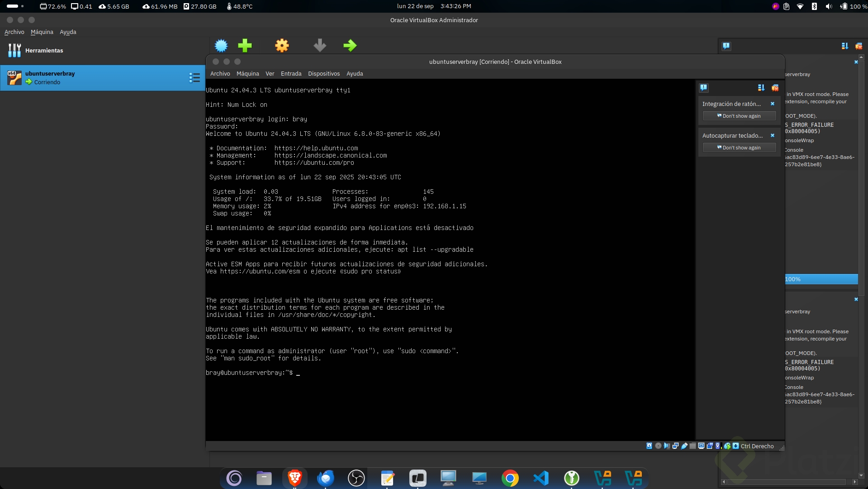Click the recording status bar indicator

710,446
